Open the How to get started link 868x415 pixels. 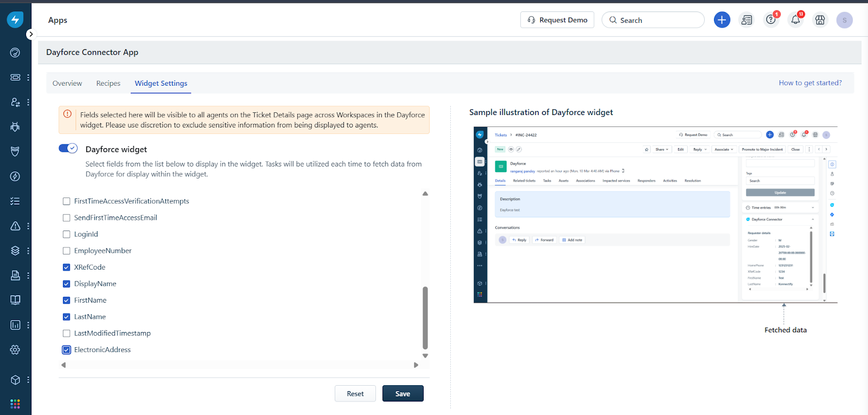[810, 82]
